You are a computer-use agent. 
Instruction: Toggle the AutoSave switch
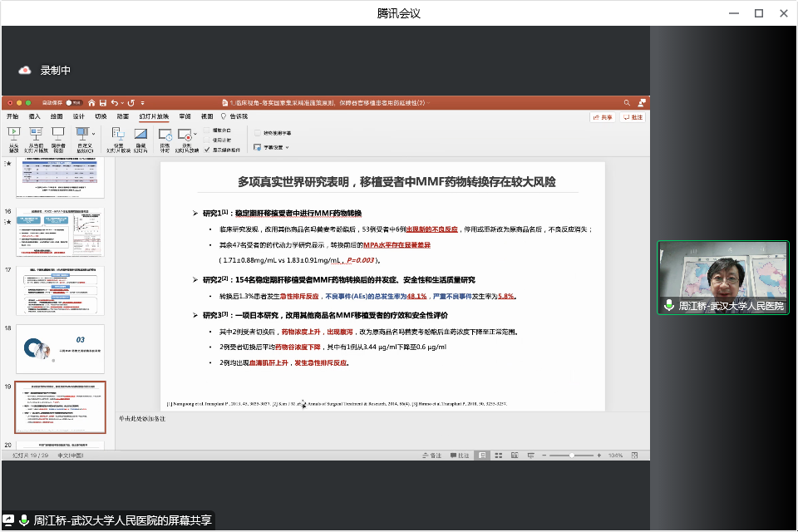[x=73, y=102]
